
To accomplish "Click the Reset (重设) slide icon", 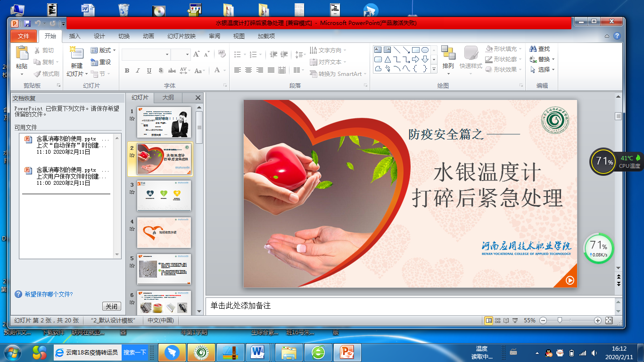I will (94, 62).
